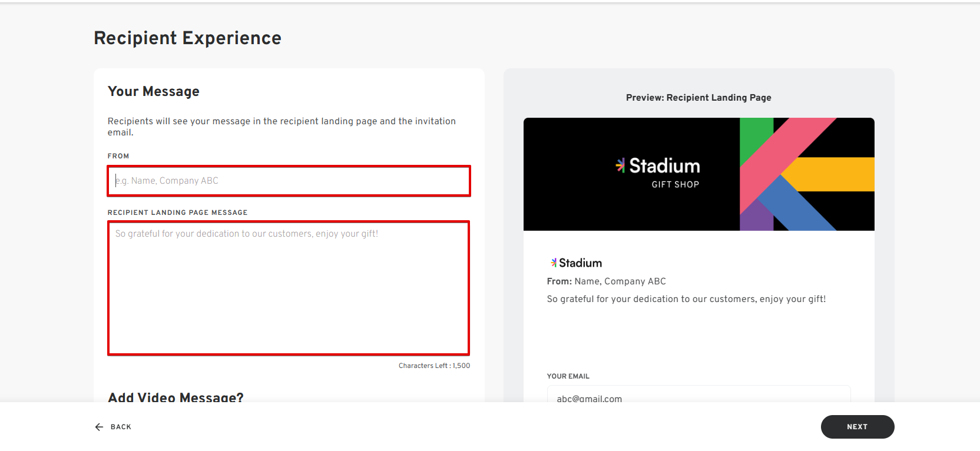This screenshot has width=980, height=451.
Task: Go back using the BACK text link
Action: pos(121,427)
